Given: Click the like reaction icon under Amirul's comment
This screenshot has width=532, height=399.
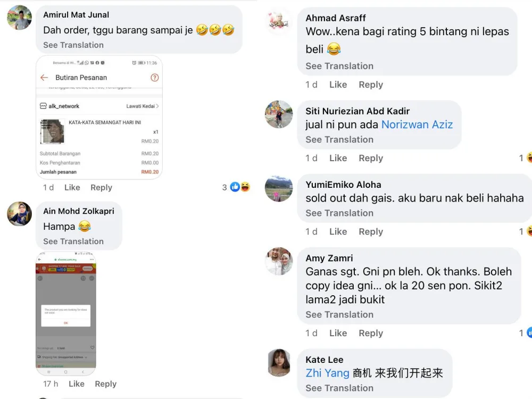Looking at the screenshot, I should coord(235,187).
